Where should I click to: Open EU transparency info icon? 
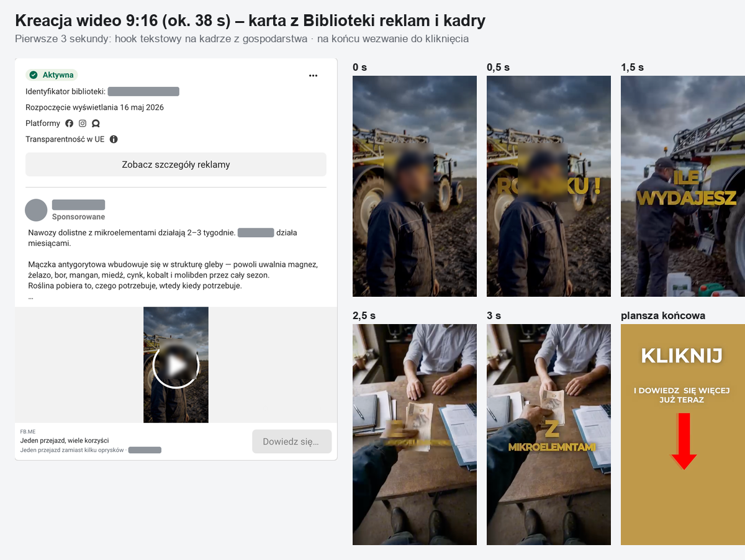(114, 139)
